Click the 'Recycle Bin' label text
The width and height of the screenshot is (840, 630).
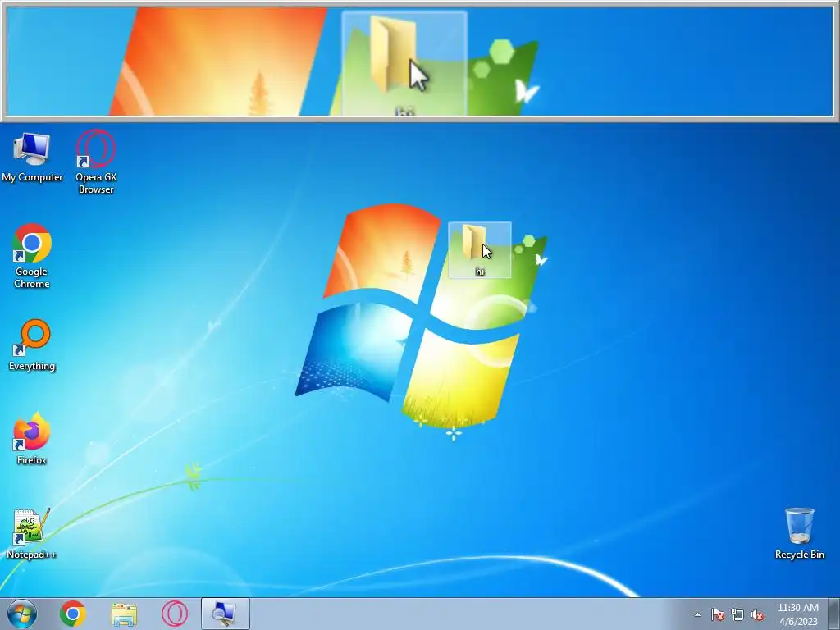[x=799, y=555]
